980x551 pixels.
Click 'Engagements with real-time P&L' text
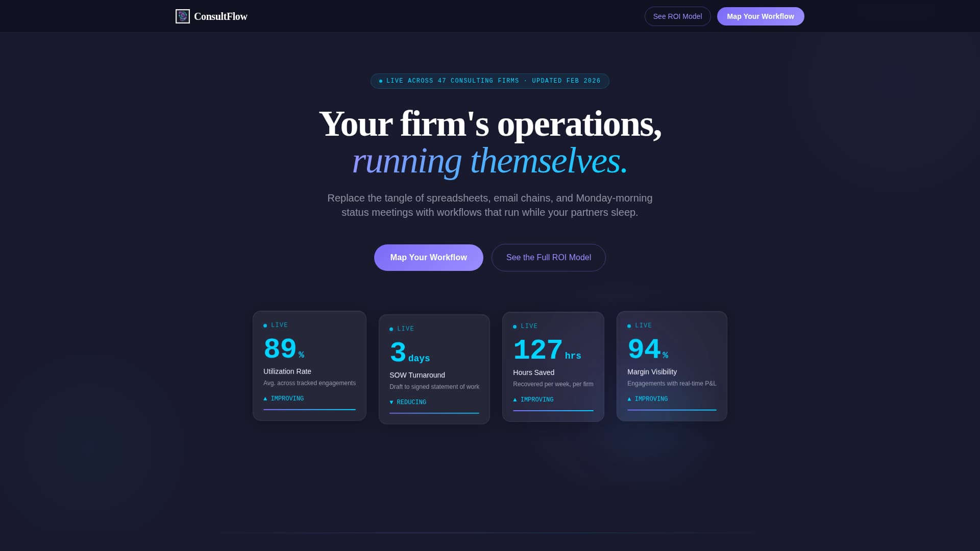click(672, 384)
